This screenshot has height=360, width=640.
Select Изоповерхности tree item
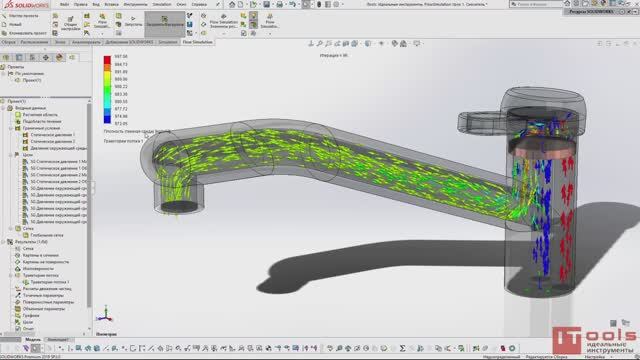pyautogui.click(x=38, y=269)
